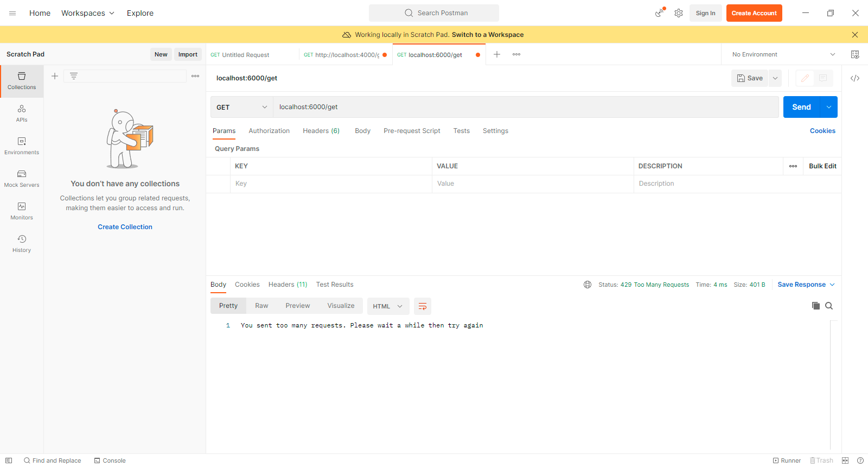Open the HTTP method GET dropdown
This screenshot has height=467, width=868.
click(x=241, y=107)
